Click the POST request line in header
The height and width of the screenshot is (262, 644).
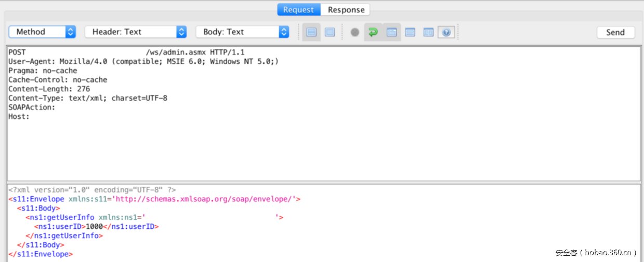(x=126, y=52)
